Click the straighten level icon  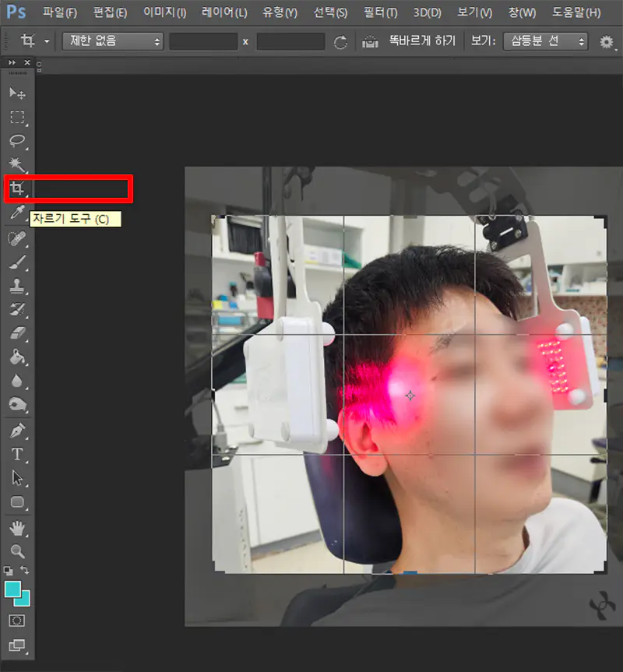pos(370,42)
